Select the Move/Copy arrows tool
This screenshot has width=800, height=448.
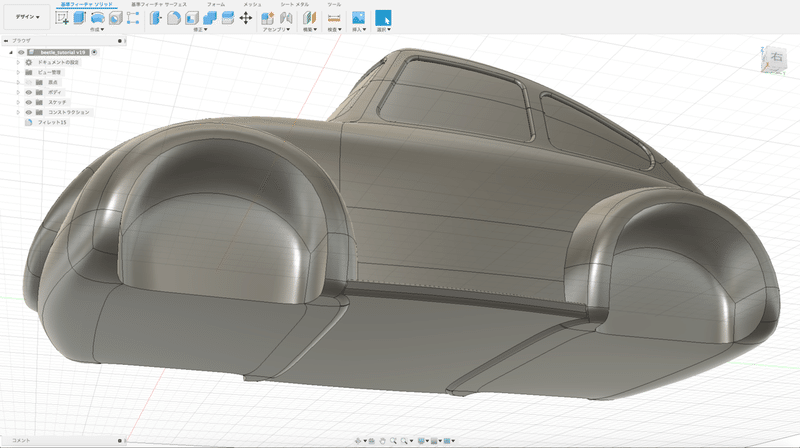(246, 18)
